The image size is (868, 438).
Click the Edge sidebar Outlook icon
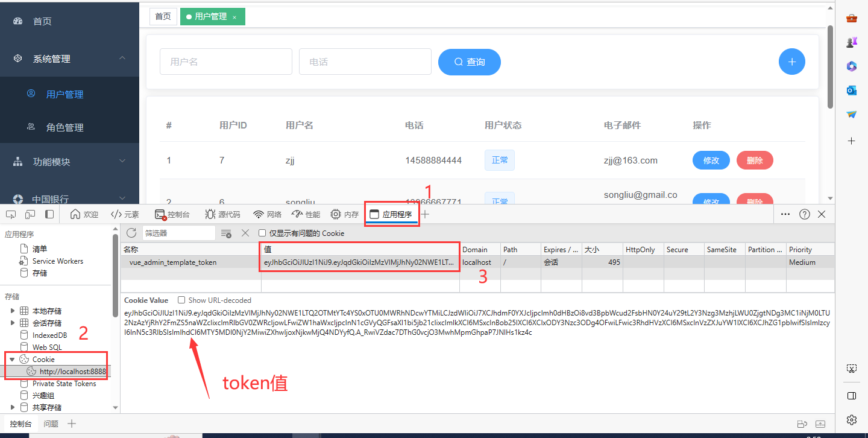tap(852, 90)
